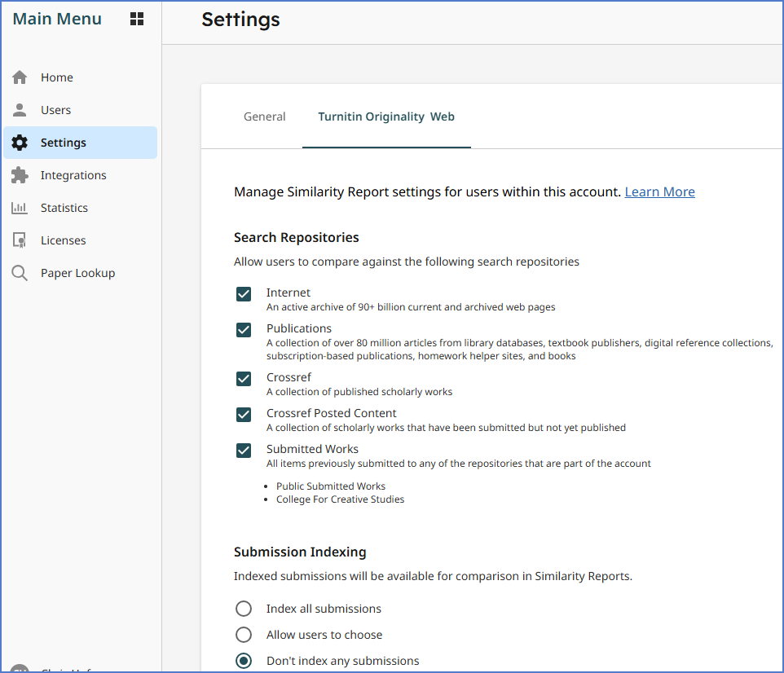Image resolution: width=784 pixels, height=673 pixels.
Task: Follow the Learn More link
Action: [x=659, y=192]
